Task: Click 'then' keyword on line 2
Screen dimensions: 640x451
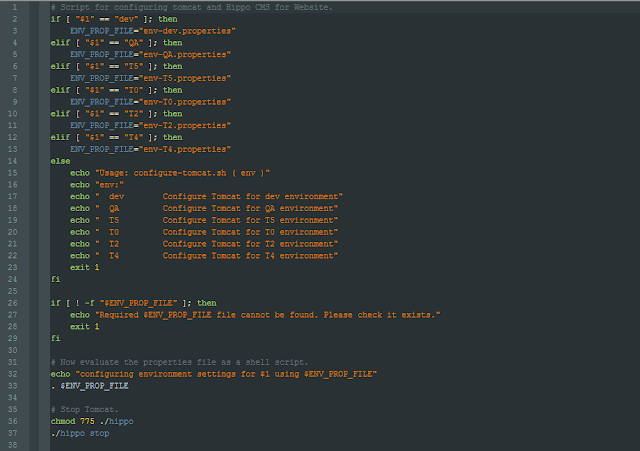Action: [168, 19]
